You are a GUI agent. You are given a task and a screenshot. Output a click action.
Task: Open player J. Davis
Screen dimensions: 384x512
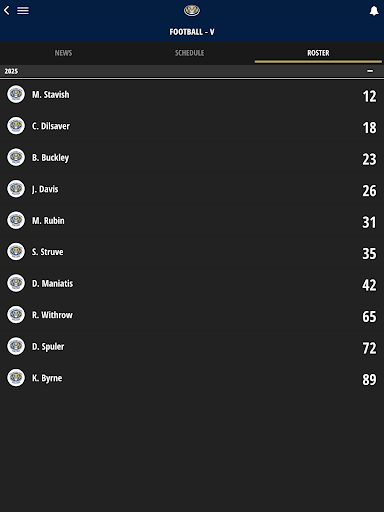(192, 189)
